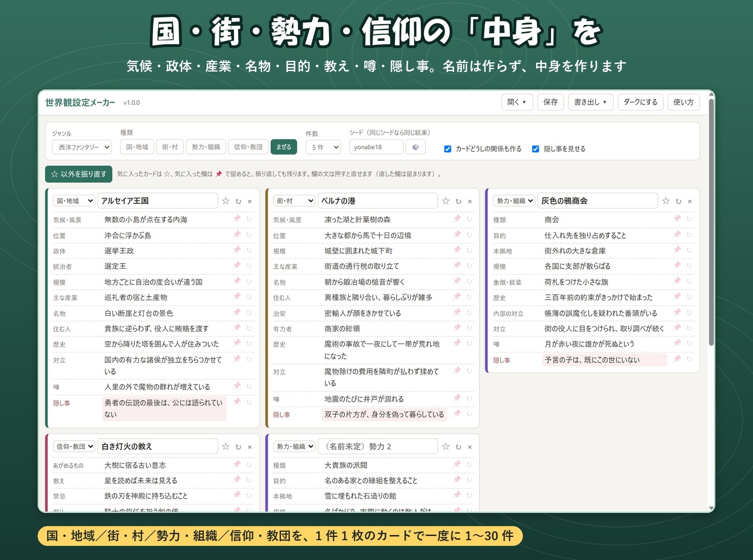Star the 灰色の鴉商会 card
753x560 pixels.
(666, 201)
